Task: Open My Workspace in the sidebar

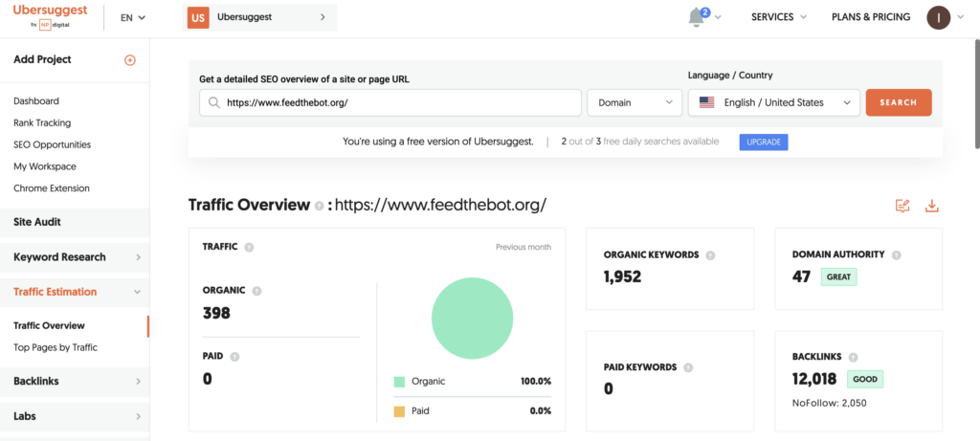Action: pos(44,166)
